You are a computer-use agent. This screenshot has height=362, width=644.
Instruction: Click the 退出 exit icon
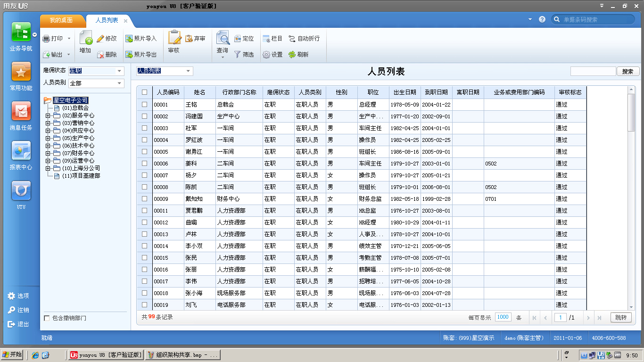(x=12, y=324)
